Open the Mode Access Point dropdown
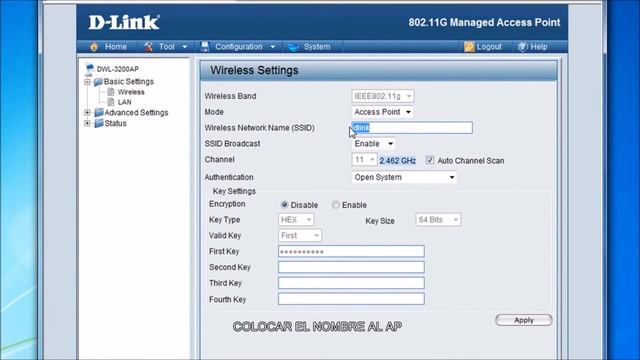The image size is (640, 360). click(x=383, y=112)
